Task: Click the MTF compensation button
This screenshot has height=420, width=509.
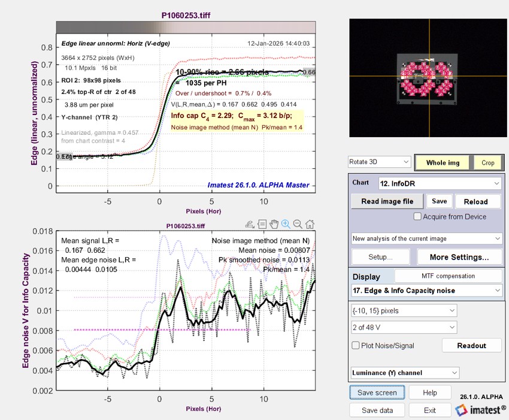Action: tap(448, 276)
